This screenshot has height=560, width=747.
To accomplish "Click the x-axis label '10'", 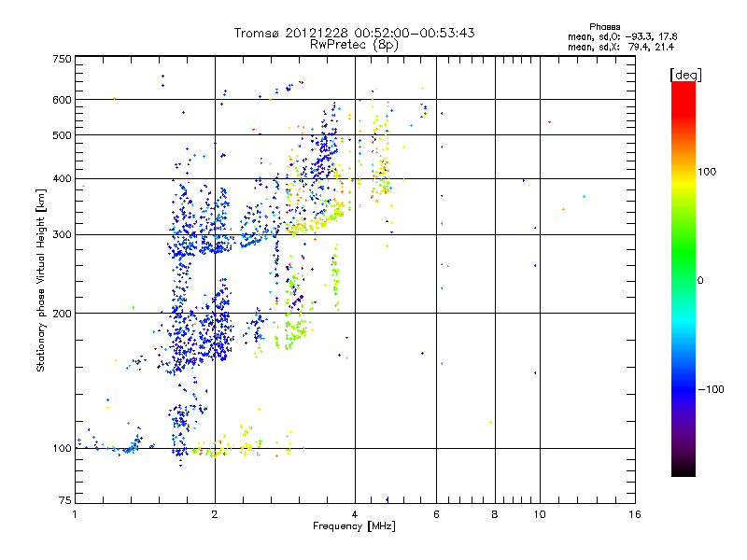I will click(x=540, y=514).
